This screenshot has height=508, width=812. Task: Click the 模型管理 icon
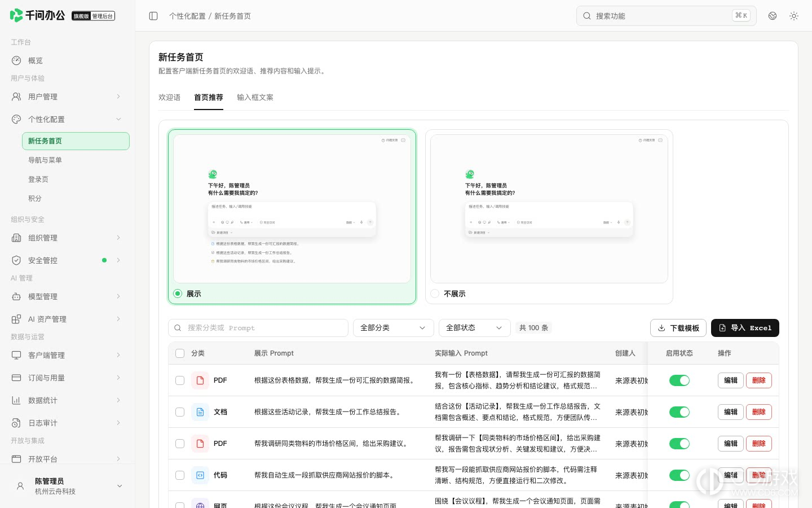pos(16,296)
